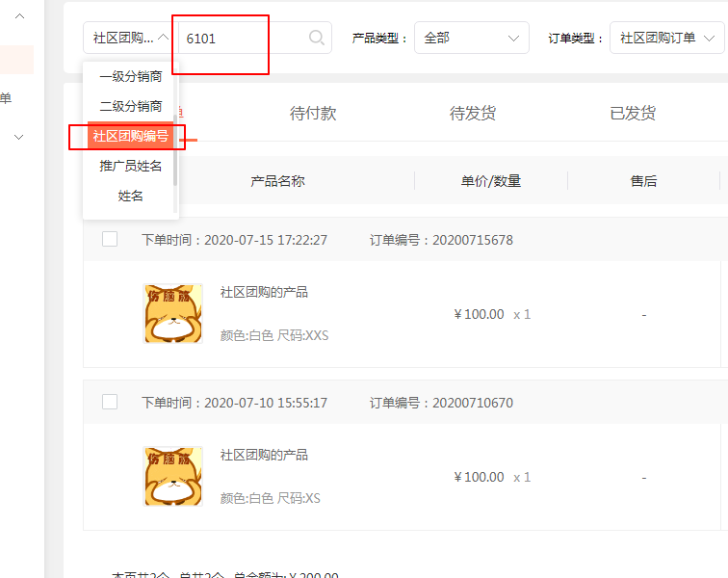Image resolution: width=728 pixels, height=578 pixels.
Task: Expand the sidebar section with down chevron
Action: (18, 137)
